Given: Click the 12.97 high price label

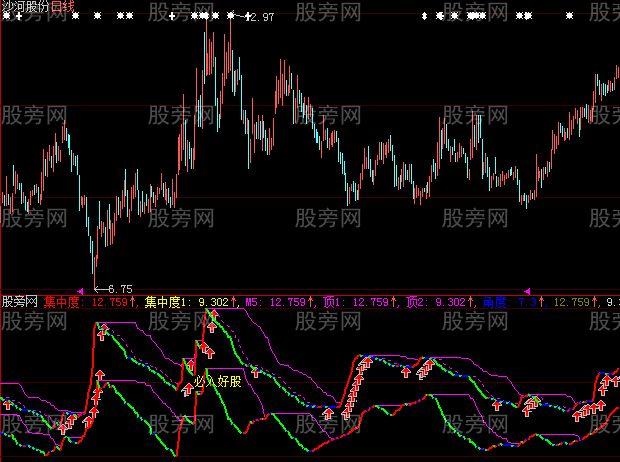Looking at the screenshot, I should pos(262,17).
